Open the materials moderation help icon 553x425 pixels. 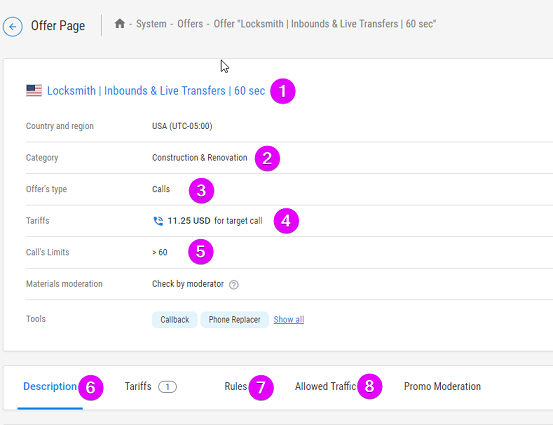[233, 285]
